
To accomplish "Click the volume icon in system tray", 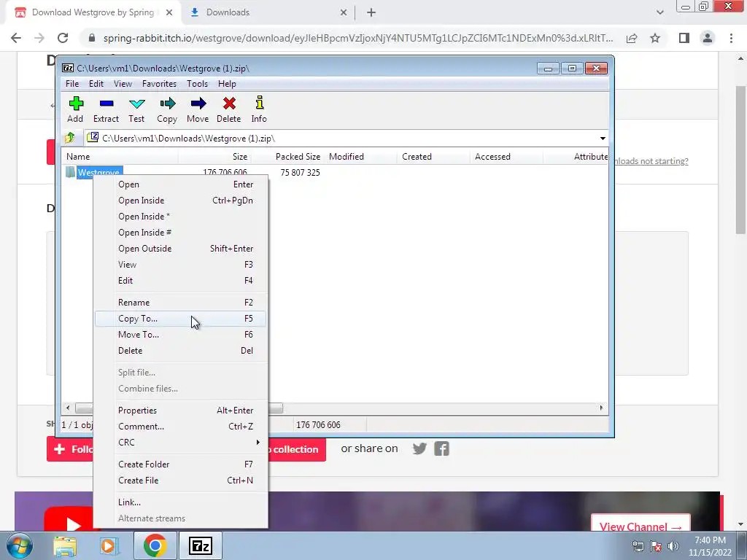I will pyautogui.click(x=673, y=546).
